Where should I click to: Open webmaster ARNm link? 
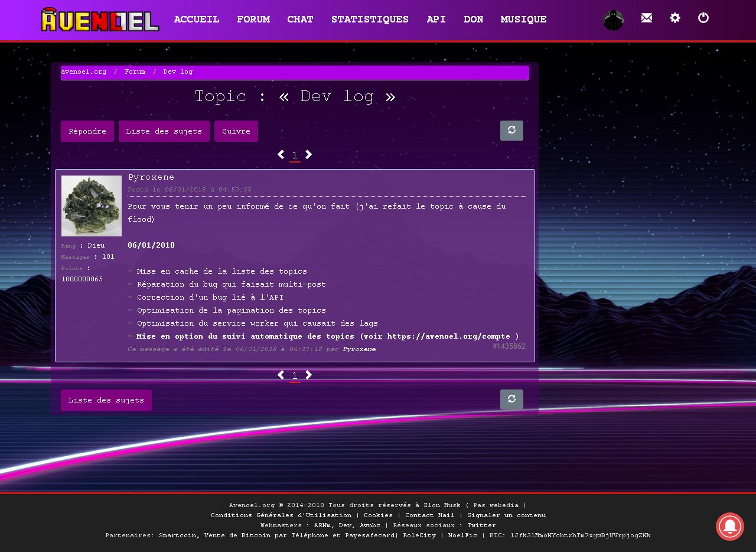coord(322,525)
